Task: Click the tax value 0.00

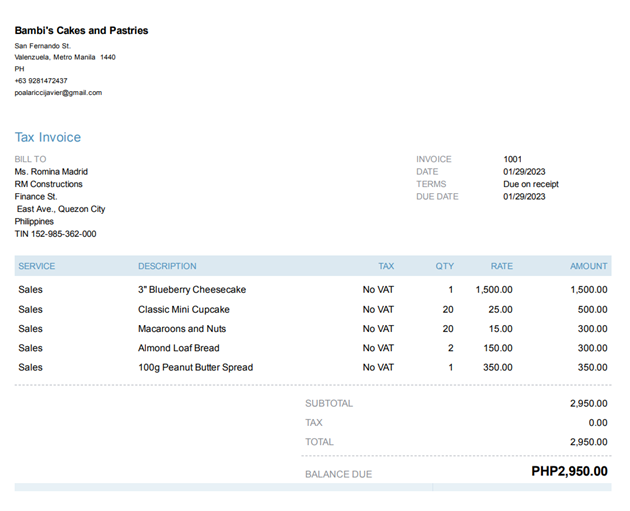Action: click(x=598, y=423)
